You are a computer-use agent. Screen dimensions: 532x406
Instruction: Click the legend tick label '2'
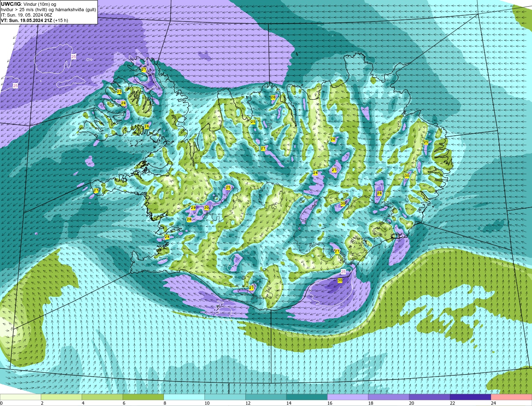[x=42, y=403]
